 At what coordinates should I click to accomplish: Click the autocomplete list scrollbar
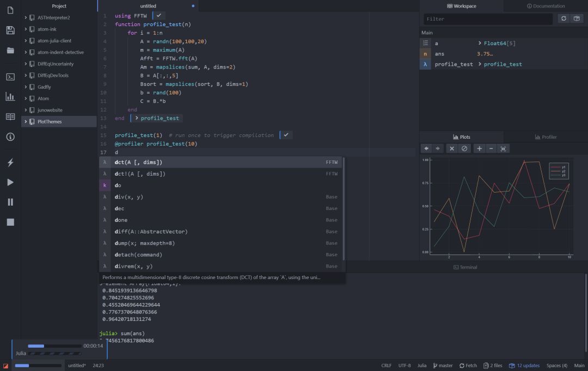pyautogui.click(x=344, y=209)
